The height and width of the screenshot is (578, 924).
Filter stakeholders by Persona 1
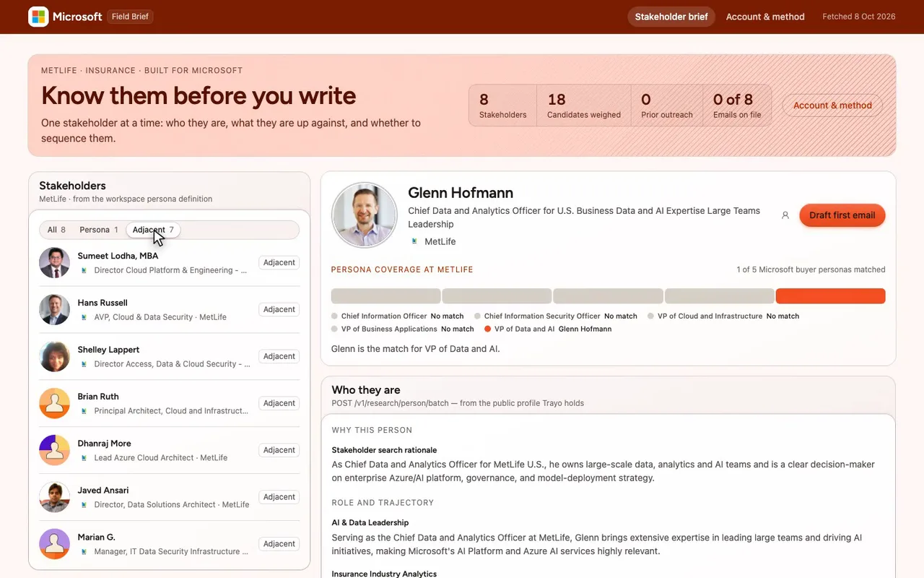pos(99,230)
